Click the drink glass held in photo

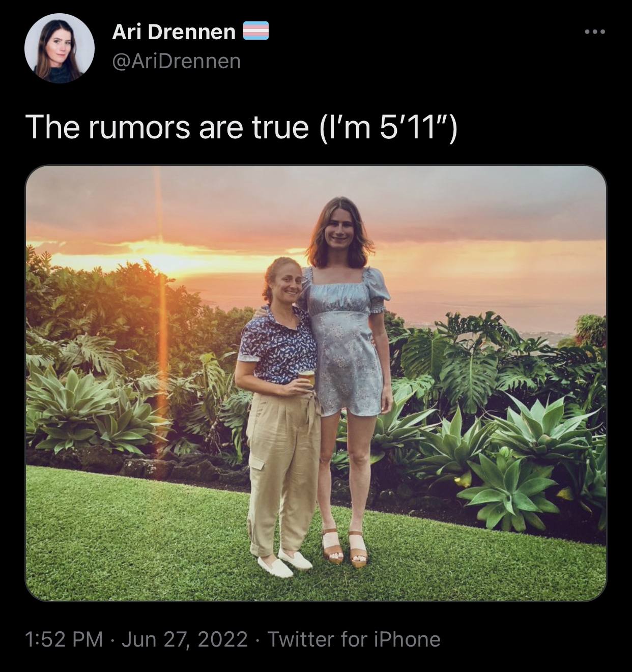[x=306, y=381]
